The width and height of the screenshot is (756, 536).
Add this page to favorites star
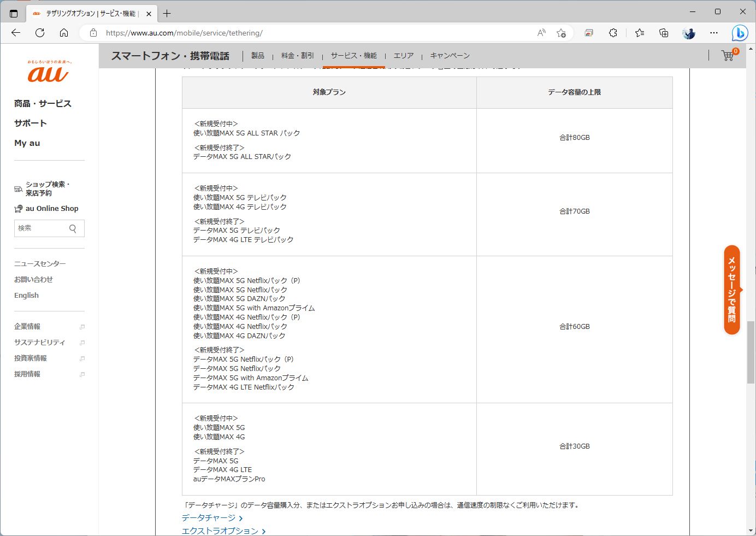(561, 33)
